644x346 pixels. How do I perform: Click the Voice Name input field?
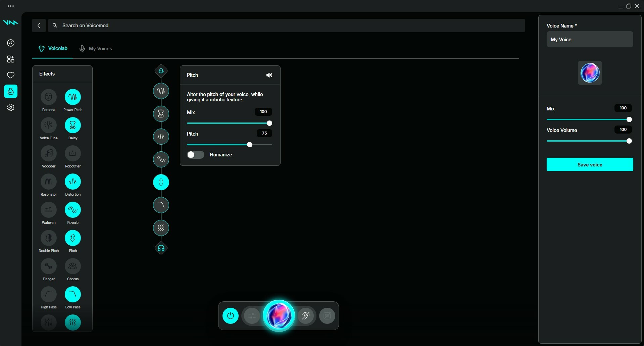tap(589, 39)
